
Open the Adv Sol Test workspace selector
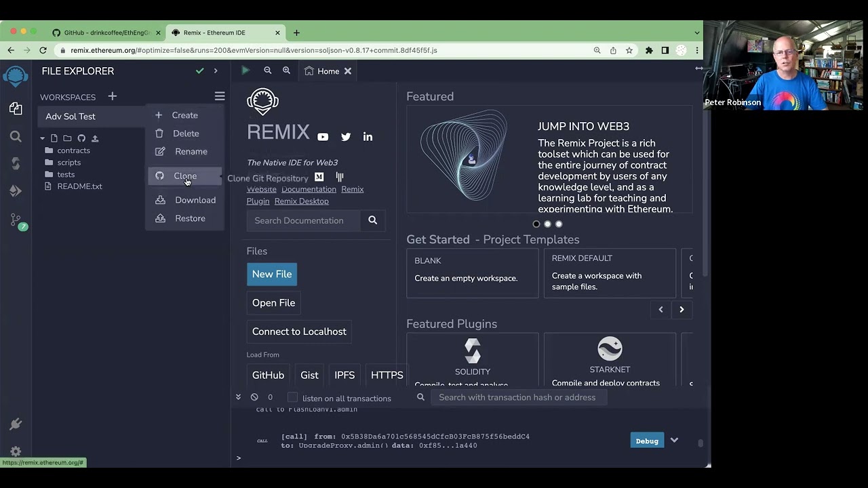92,117
